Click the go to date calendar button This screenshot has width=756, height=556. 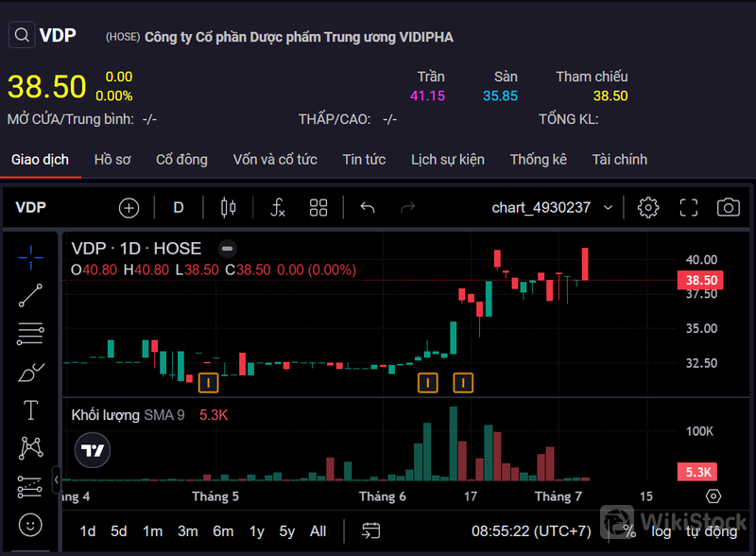pyautogui.click(x=370, y=531)
